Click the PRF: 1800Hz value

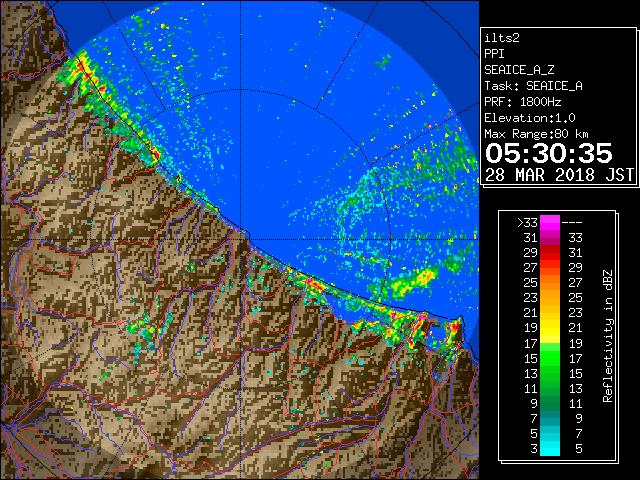click(x=522, y=102)
